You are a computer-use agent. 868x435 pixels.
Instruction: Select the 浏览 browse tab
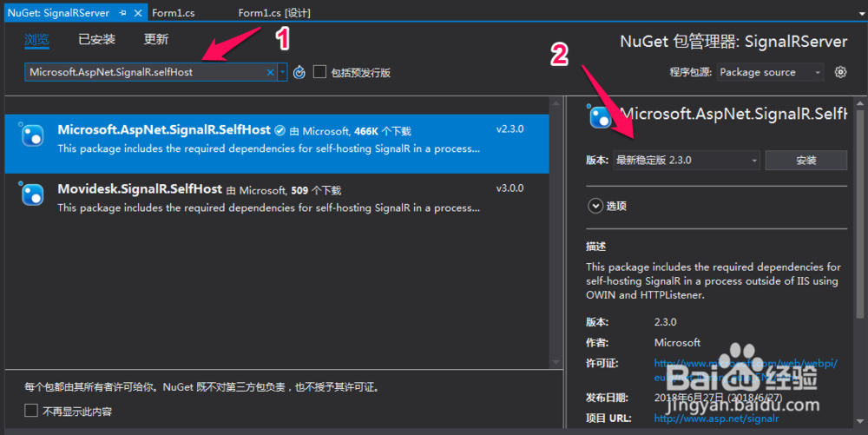pos(36,39)
